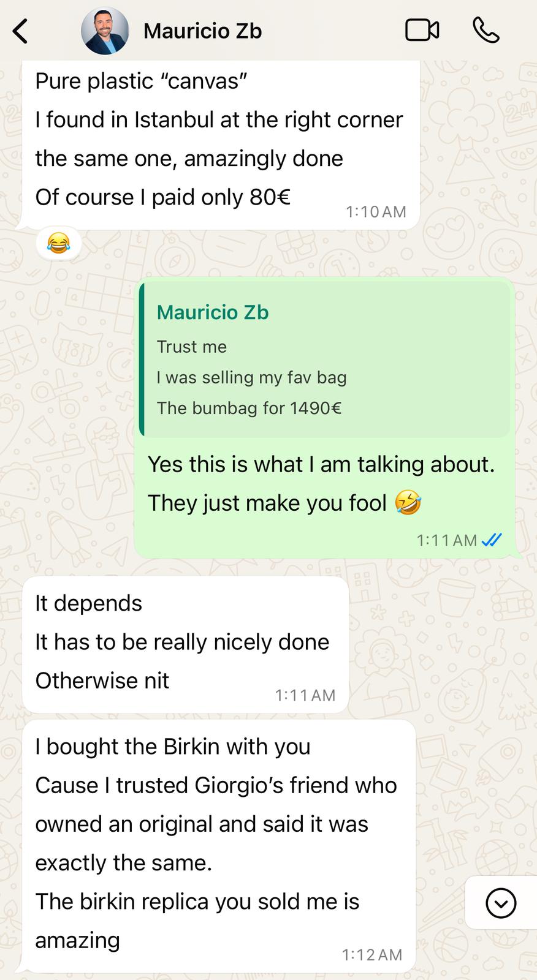Image resolution: width=537 pixels, height=980 pixels.
Task: Open contact info via Mauricio Zb name
Action: 203,31
